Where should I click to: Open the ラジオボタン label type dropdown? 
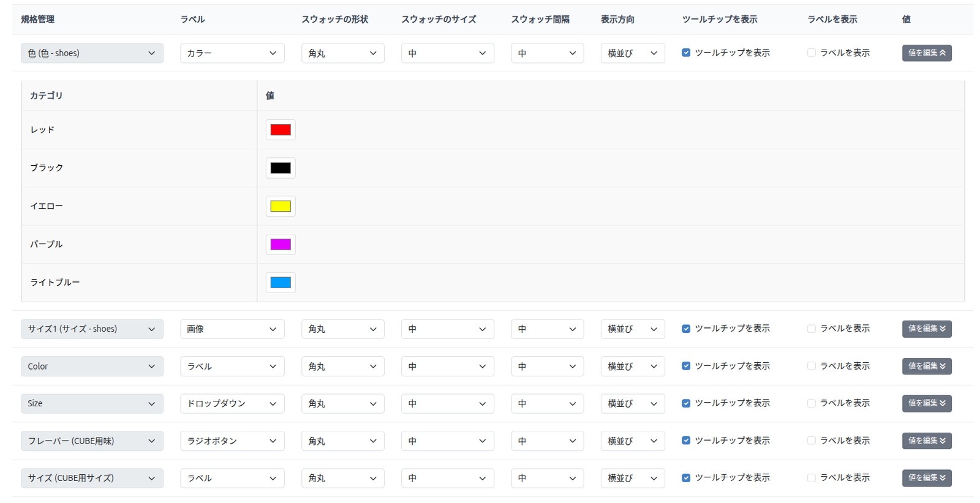[232, 441]
